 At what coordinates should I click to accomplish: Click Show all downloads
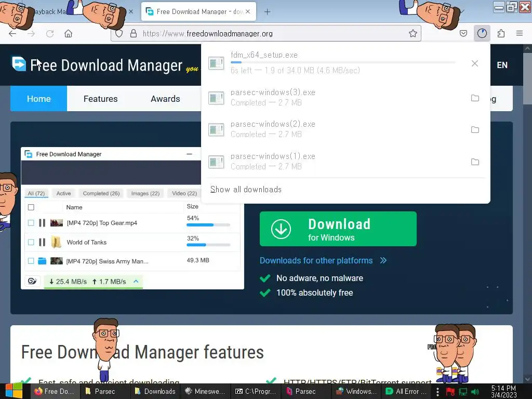pyautogui.click(x=246, y=189)
